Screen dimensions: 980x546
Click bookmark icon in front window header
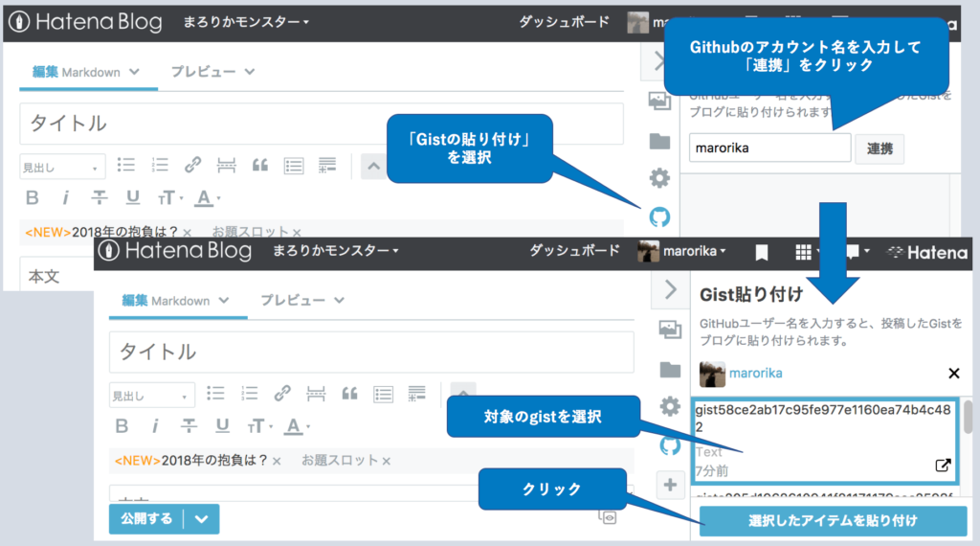coord(761,253)
